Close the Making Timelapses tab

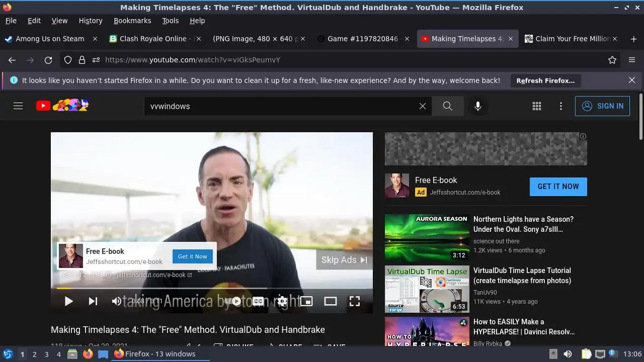point(511,39)
